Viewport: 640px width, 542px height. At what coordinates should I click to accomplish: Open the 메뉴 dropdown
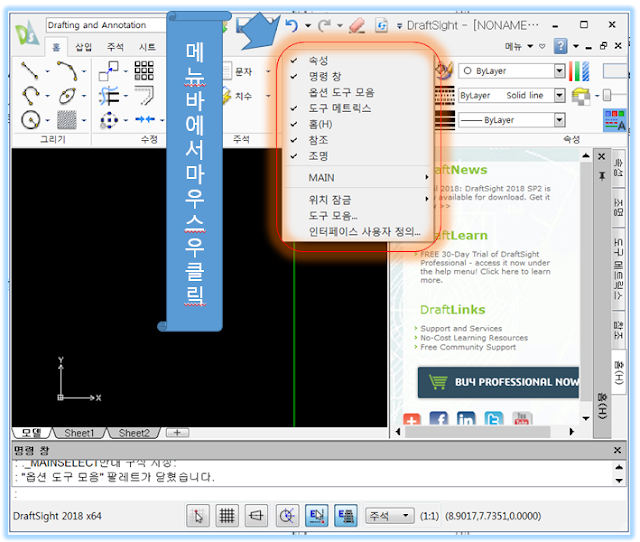point(519,46)
